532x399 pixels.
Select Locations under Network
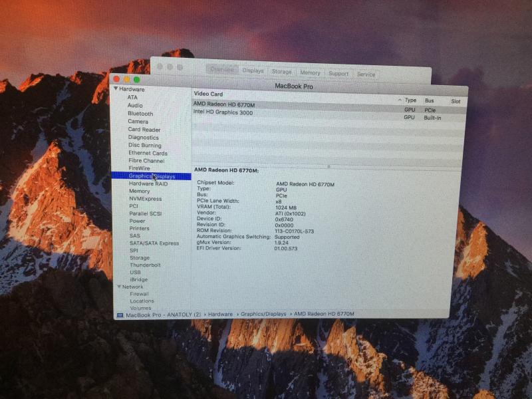coord(142,301)
